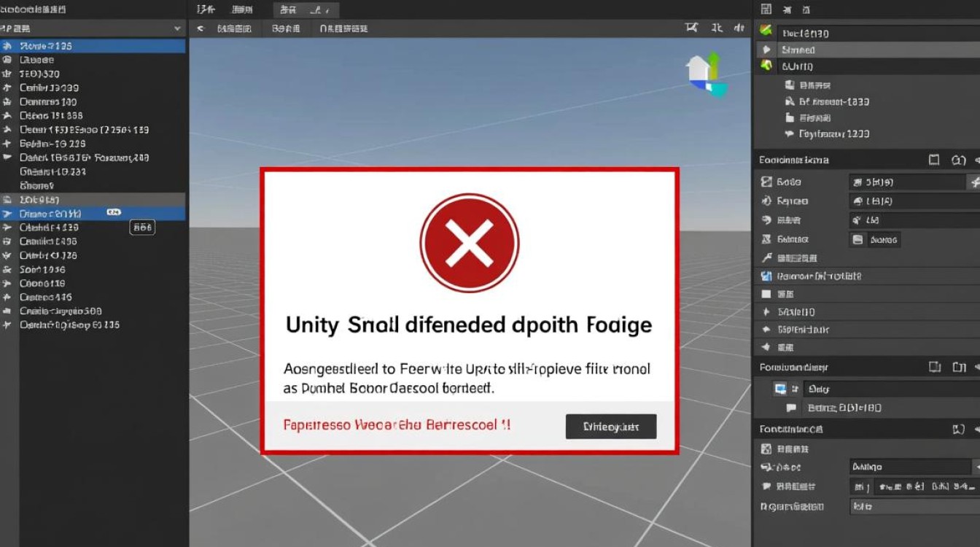
Task: Click the wrench icon in the inspector property list
Action: tap(766, 257)
